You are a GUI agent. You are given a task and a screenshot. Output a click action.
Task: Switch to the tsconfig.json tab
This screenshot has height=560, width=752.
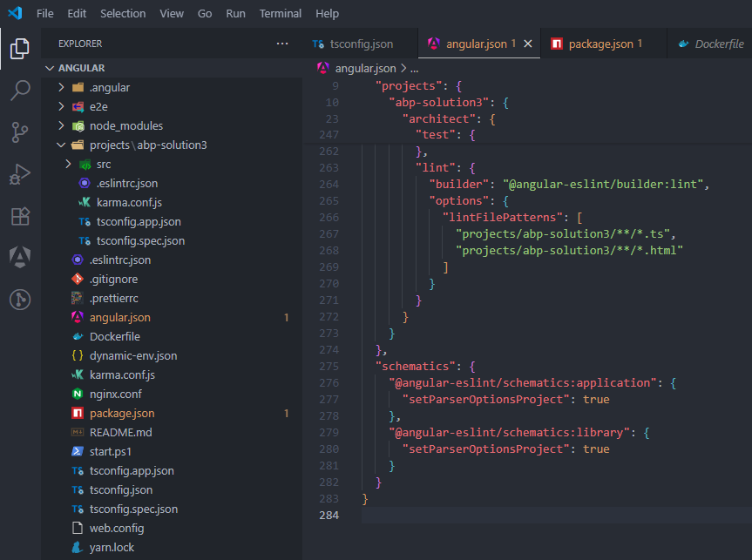(x=361, y=44)
